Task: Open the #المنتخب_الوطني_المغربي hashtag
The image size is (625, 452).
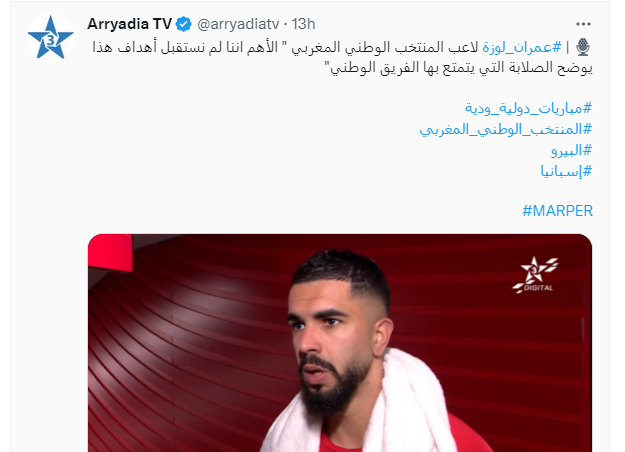Action: (506, 129)
